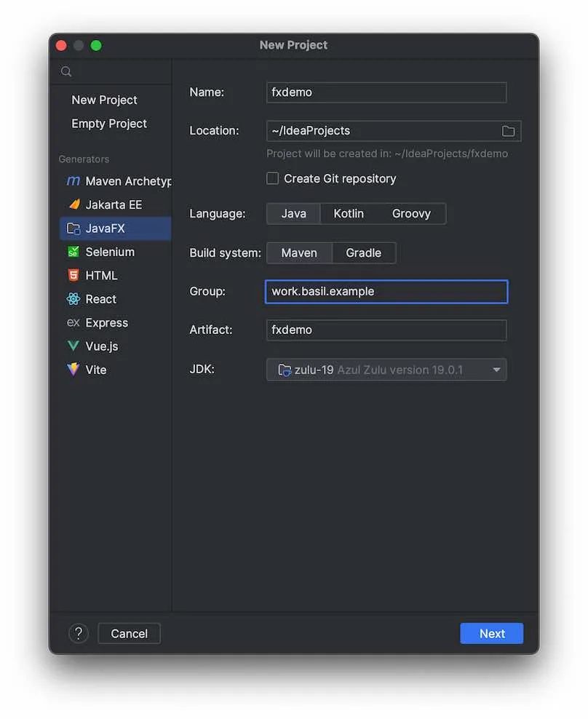Select Gradle as build system

click(363, 253)
